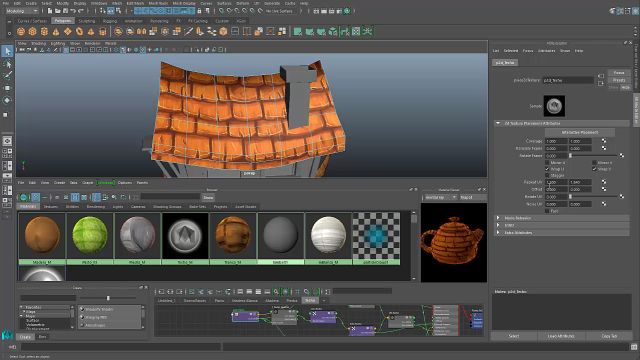This screenshot has width=640, height=360.
Task: Open the Shading menu in viewport panel
Action: point(39,43)
